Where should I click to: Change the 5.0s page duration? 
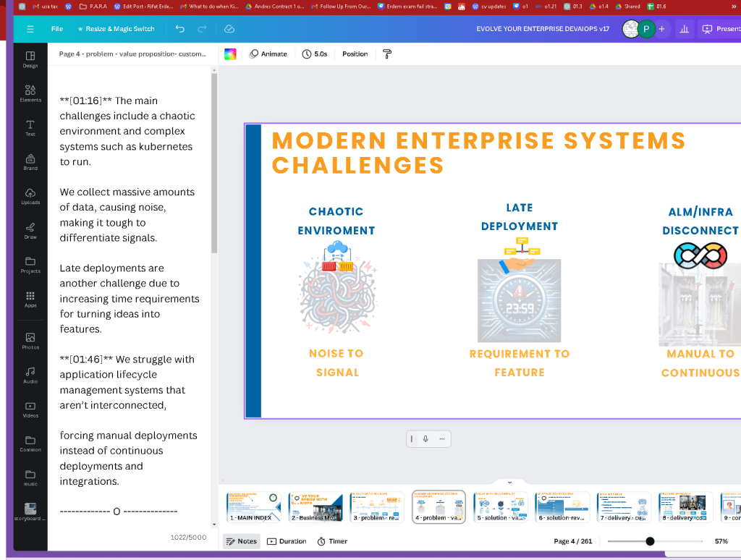[315, 54]
